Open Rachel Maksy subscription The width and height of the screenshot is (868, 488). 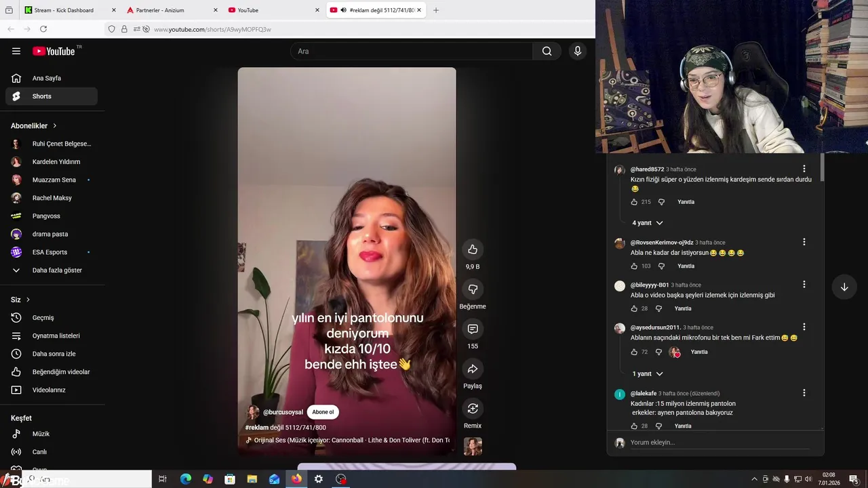(x=52, y=198)
